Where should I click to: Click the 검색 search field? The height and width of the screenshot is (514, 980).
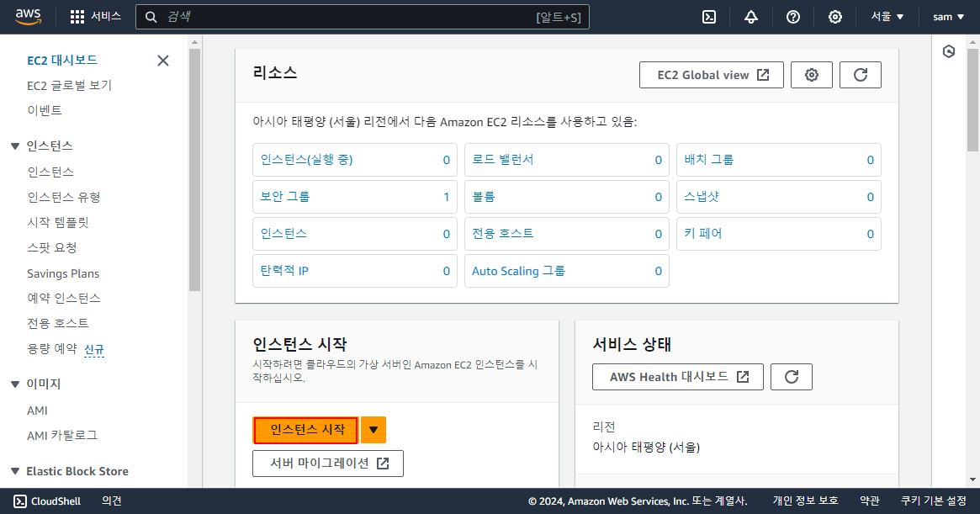pyautogui.click(x=363, y=17)
